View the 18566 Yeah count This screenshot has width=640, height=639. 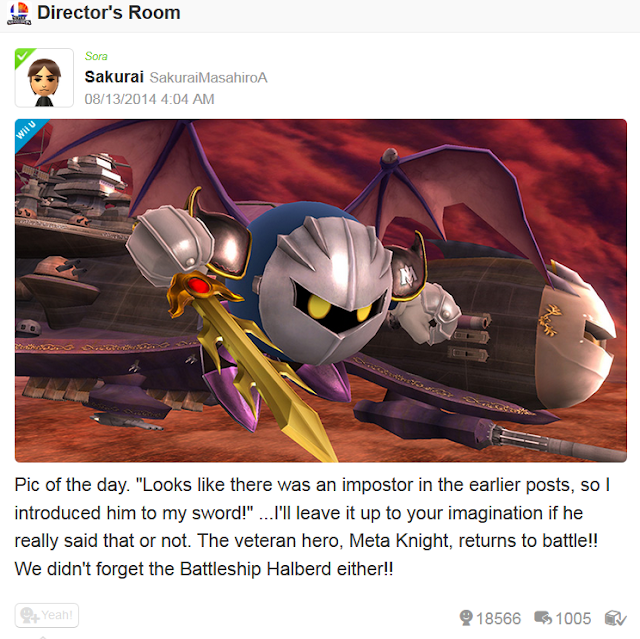[499, 619]
